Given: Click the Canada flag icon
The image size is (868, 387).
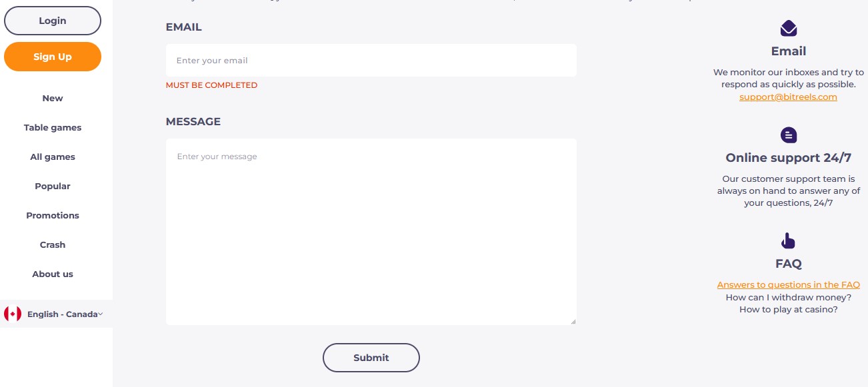Looking at the screenshot, I should (x=13, y=314).
